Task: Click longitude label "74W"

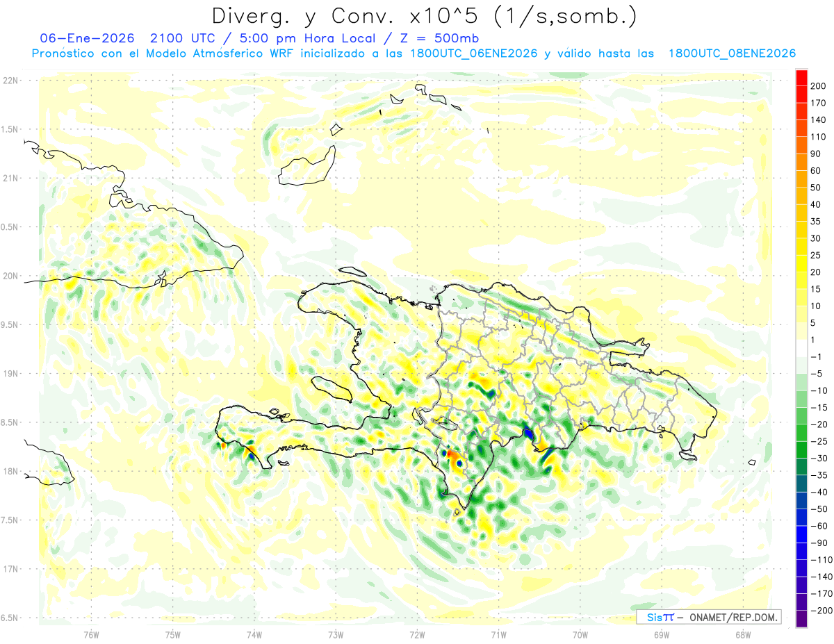Action: click(254, 635)
